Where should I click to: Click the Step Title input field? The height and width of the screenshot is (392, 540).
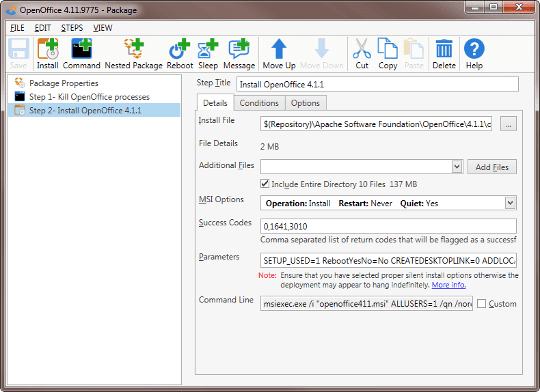(377, 84)
